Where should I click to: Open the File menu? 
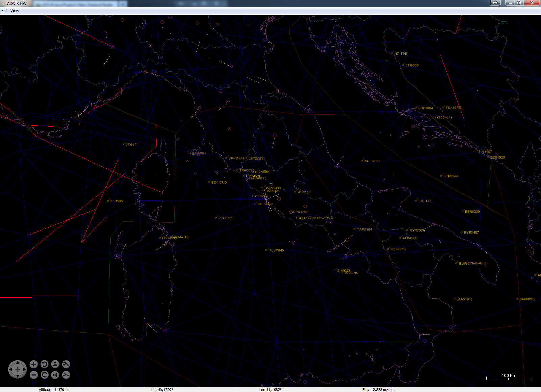4,10
